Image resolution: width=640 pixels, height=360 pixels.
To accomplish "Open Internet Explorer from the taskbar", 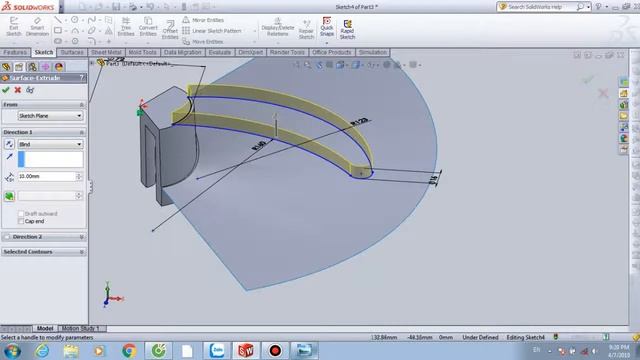I will [42, 351].
